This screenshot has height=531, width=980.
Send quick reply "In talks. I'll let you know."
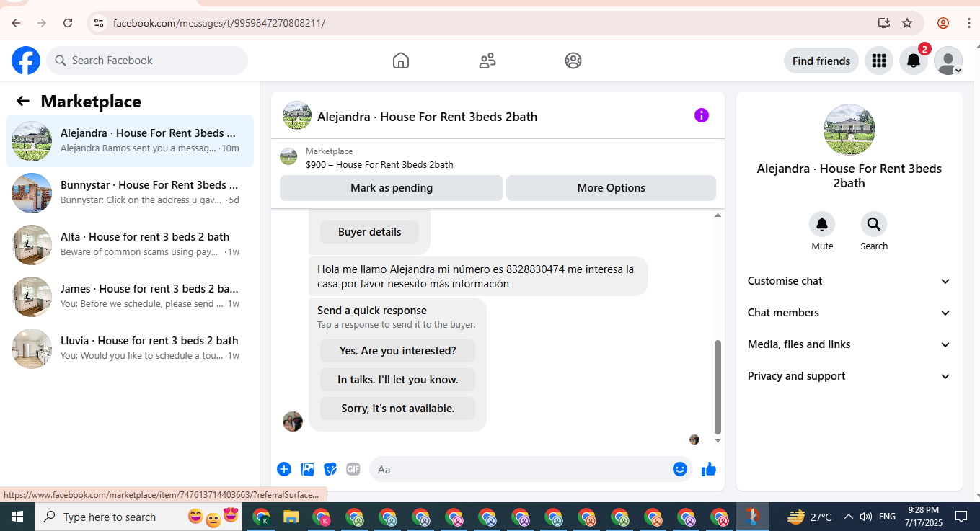coord(398,380)
